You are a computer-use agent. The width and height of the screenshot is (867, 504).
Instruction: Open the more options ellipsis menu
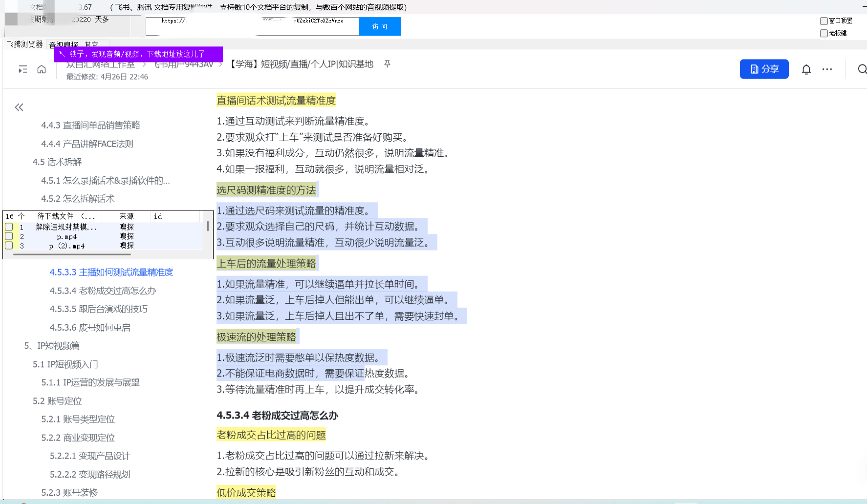tap(827, 69)
